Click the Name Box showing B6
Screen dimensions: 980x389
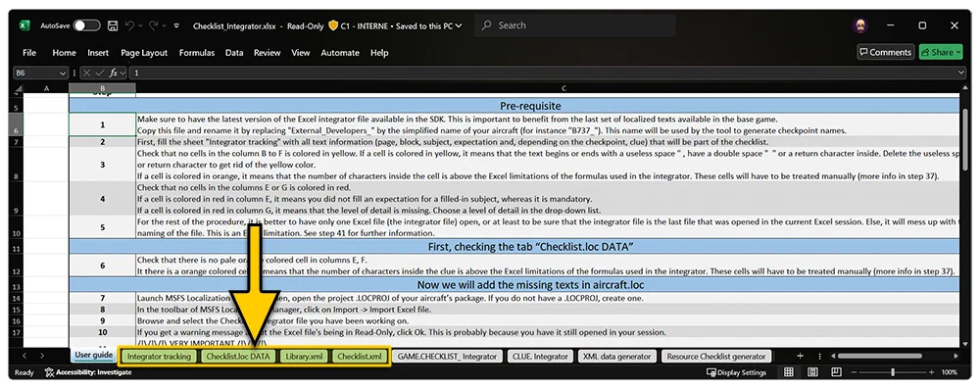[35, 73]
